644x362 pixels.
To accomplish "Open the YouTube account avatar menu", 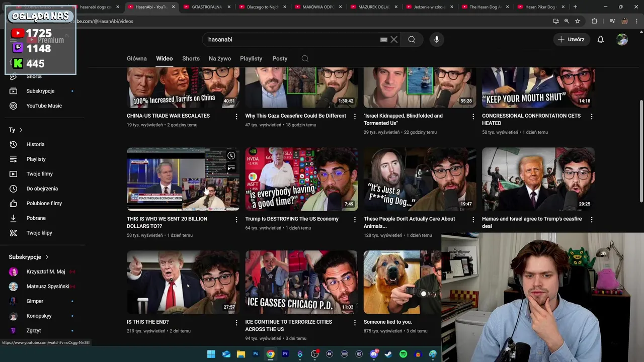I will (x=622, y=39).
